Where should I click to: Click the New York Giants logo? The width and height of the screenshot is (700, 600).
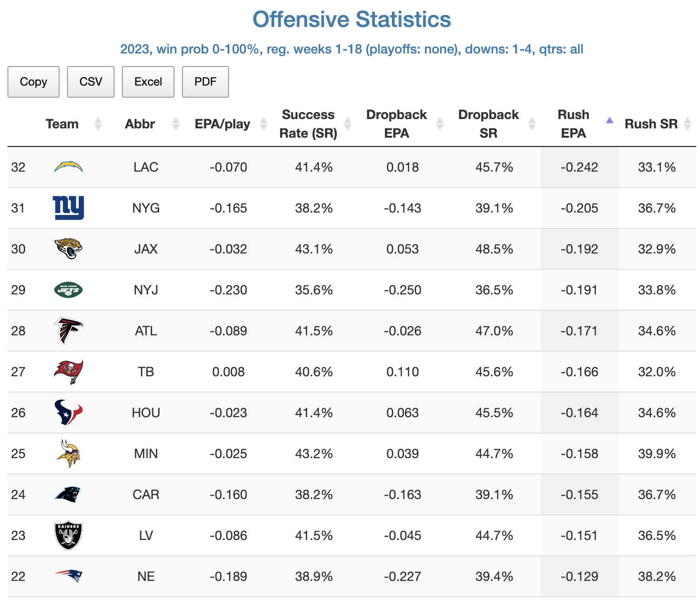(x=68, y=207)
